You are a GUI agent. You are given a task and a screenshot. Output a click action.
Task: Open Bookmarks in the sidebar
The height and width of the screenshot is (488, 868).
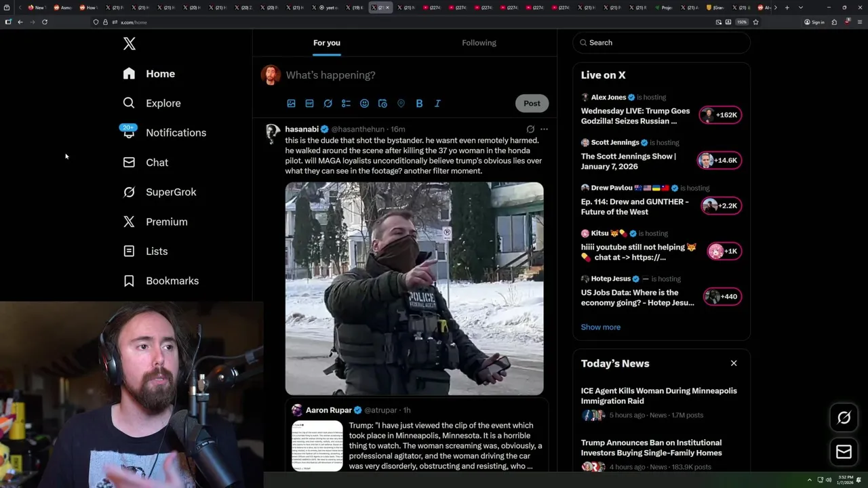(x=161, y=281)
